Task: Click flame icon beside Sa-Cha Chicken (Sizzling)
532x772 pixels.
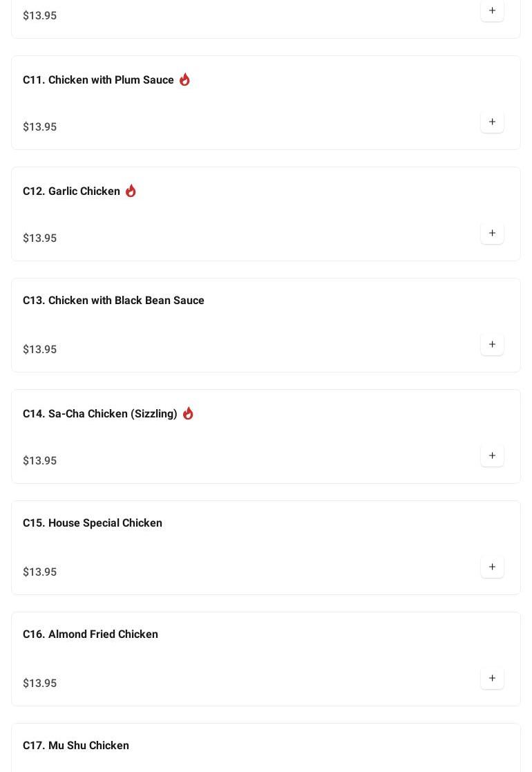Action: (188, 413)
